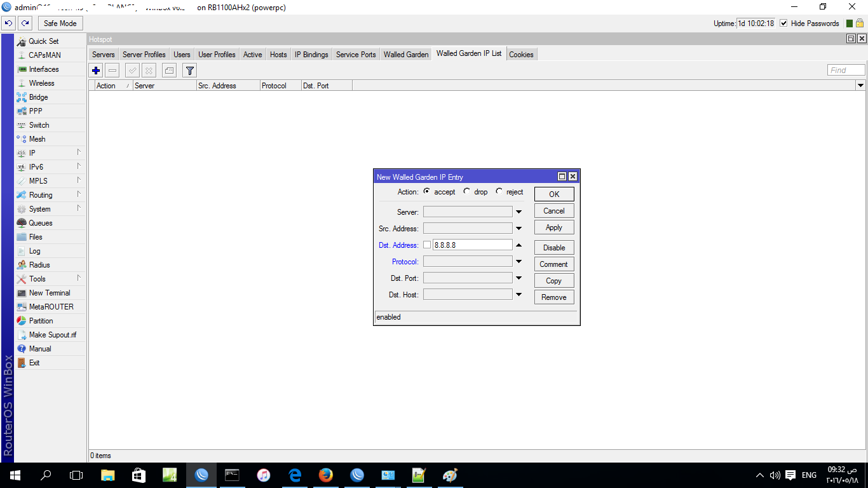Viewport: 868px width, 488px height.
Task: Select the accept action radio button
Action: [426, 191]
